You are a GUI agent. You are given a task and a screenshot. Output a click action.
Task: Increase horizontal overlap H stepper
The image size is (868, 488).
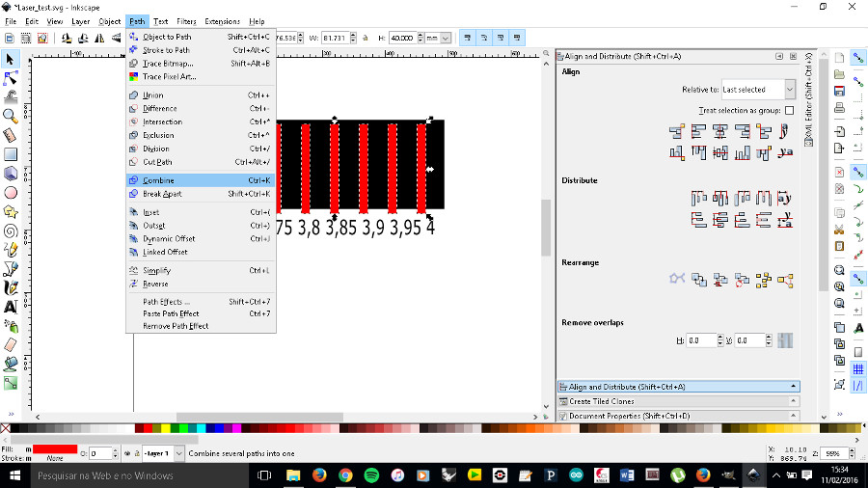pos(720,338)
